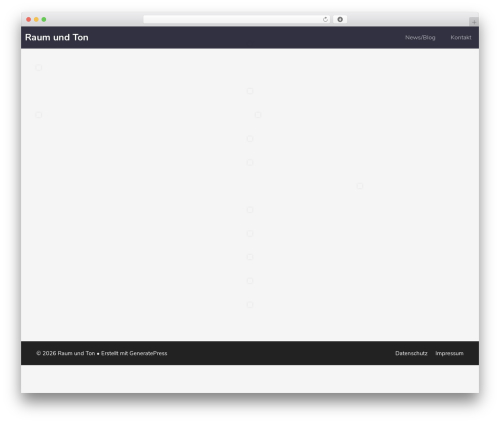Image resolution: width=500 pixels, height=423 pixels.
Task: Open the Raum und Ton site title
Action: [57, 37]
